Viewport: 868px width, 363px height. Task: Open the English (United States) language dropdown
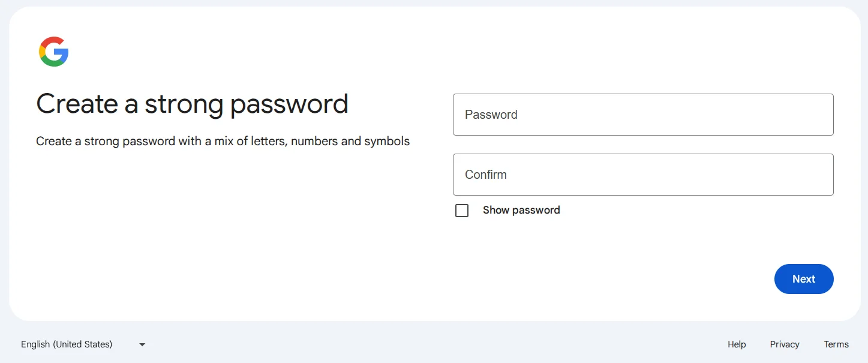(x=83, y=344)
